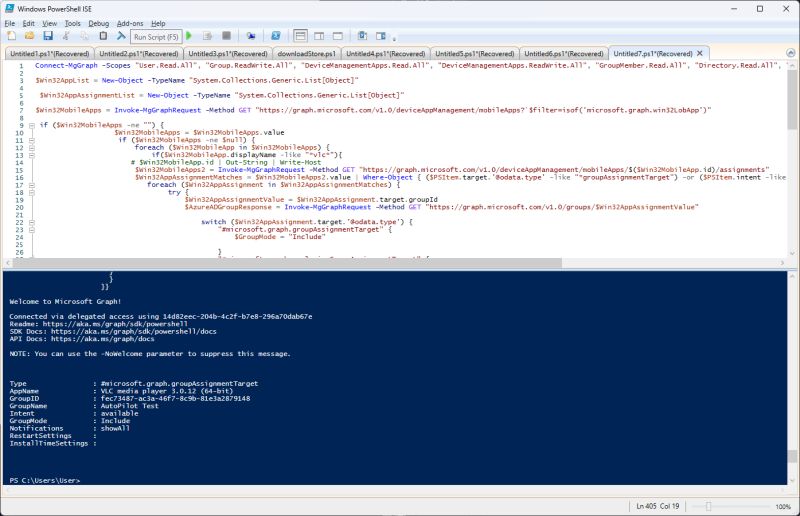The image size is (800, 516).
Task: Click line number 1 in the script gutter
Action: click(21, 66)
